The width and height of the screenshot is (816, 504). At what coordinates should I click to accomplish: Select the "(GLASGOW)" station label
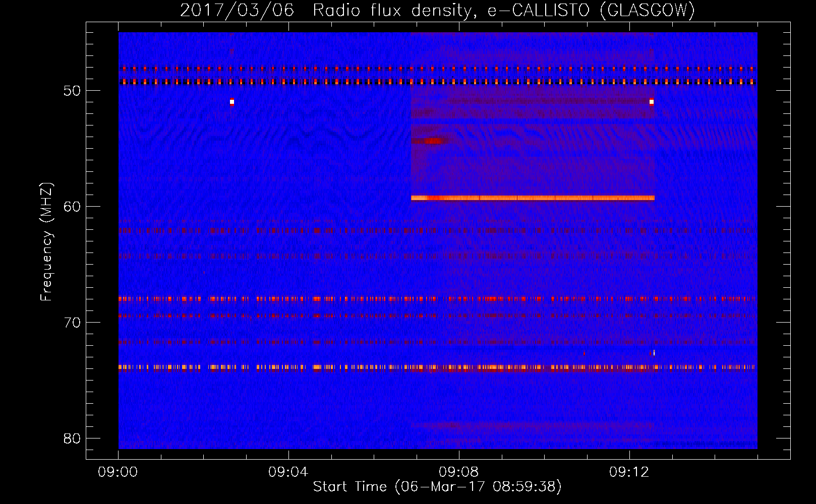click(648, 11)
